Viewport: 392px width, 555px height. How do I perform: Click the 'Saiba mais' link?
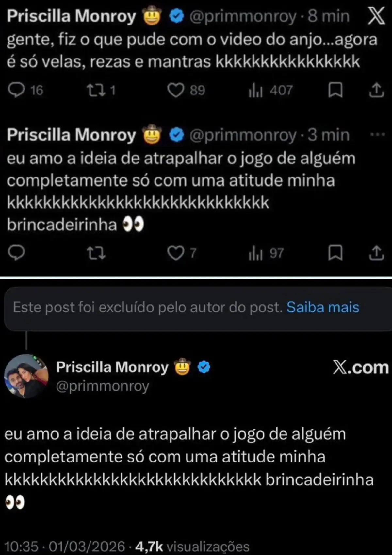coord(323,307)
